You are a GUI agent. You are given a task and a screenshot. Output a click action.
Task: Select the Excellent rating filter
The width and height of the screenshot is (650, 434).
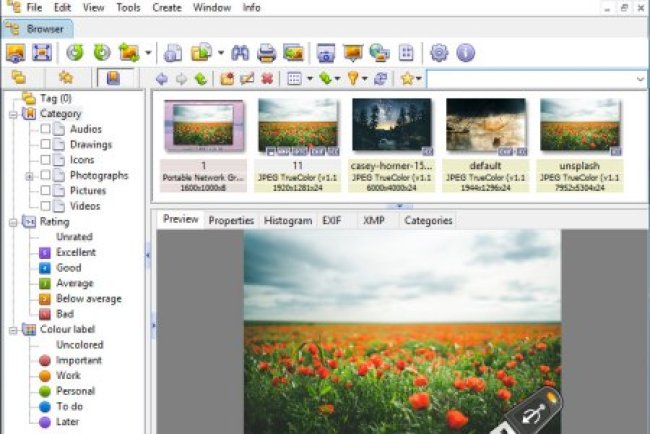75,253
